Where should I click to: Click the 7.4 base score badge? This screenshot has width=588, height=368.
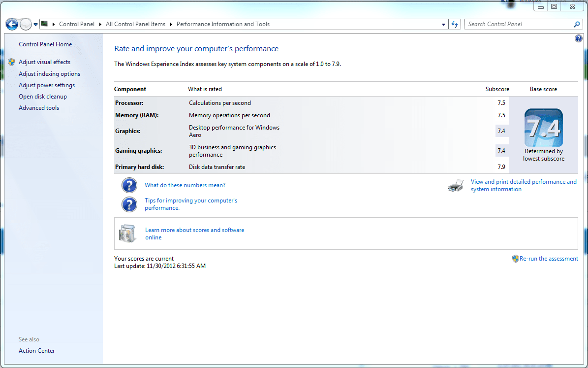coord(543,128)
